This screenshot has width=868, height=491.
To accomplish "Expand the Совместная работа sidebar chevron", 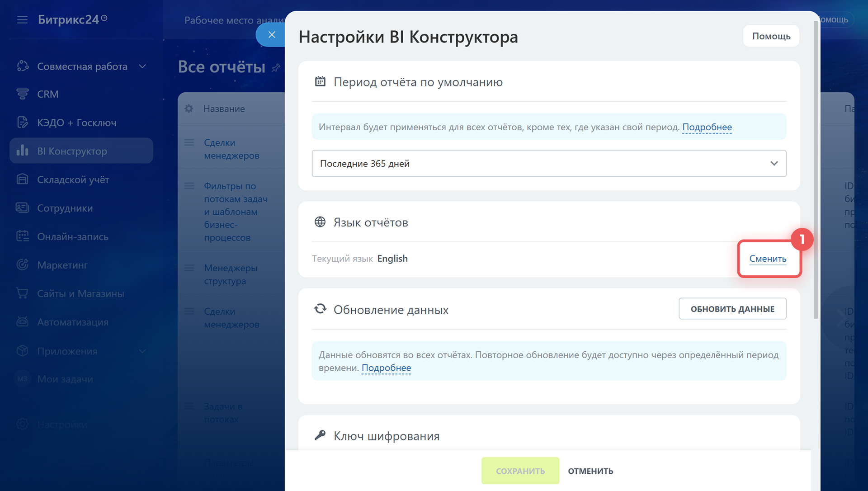I will point(142,66).
